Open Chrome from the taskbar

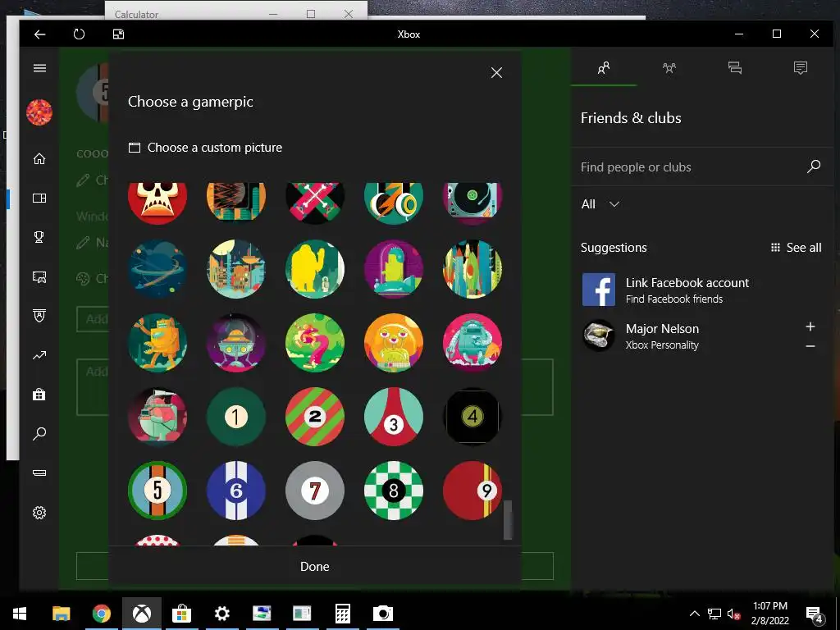[x=101, y=614]
